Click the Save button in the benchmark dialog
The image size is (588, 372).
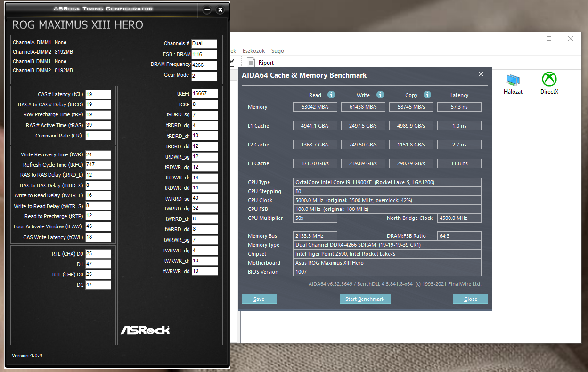coord(259,299)
